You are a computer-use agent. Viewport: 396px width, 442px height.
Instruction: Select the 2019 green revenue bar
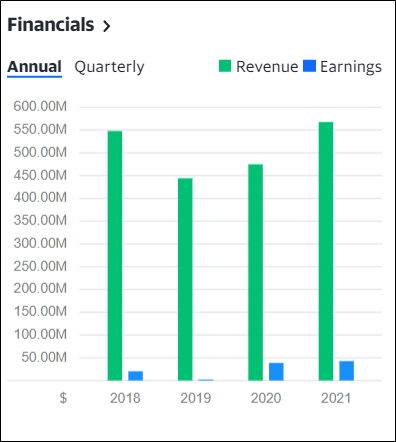coord(185,279)
